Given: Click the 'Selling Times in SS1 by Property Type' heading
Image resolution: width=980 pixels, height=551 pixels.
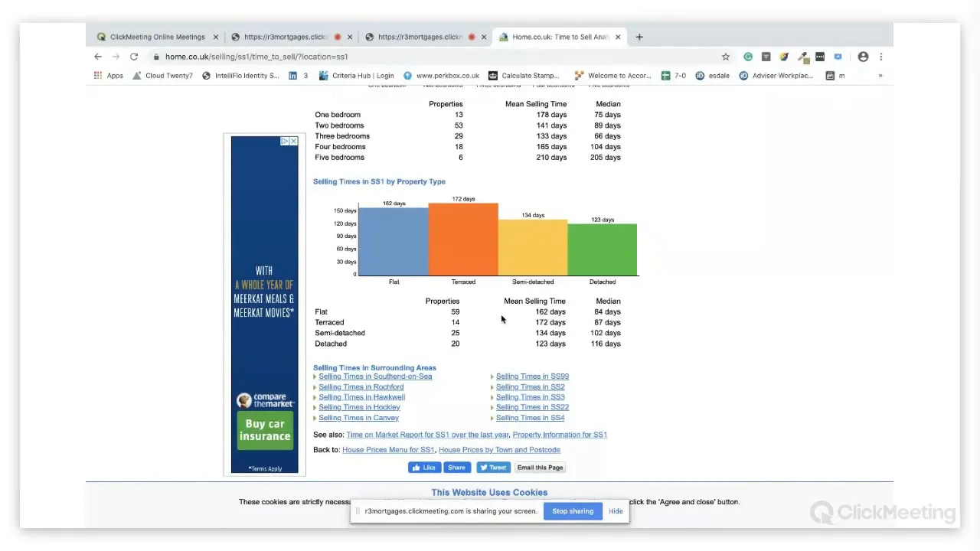Looking at the screenshot, I should (379, 181).
